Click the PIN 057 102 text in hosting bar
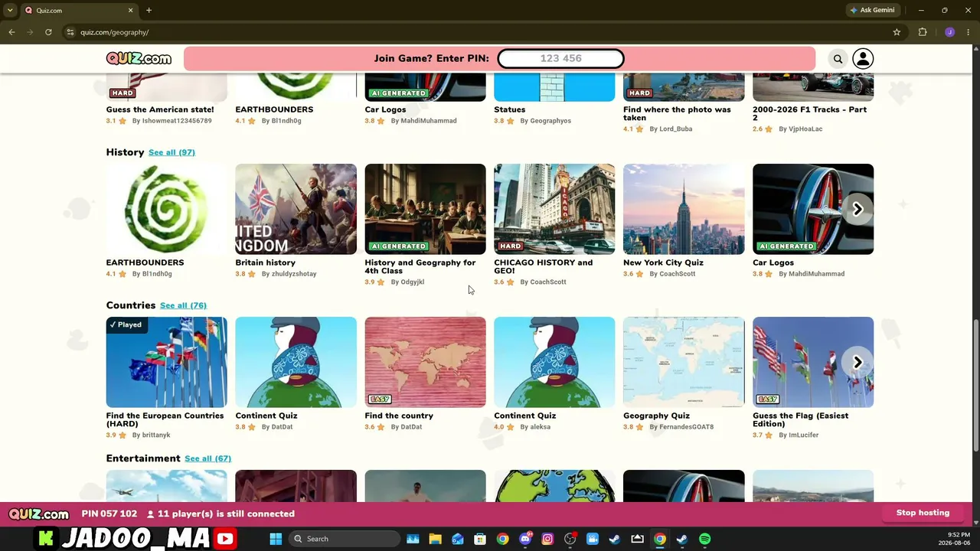This screenshot has height=551, width=980. point(109,514)
